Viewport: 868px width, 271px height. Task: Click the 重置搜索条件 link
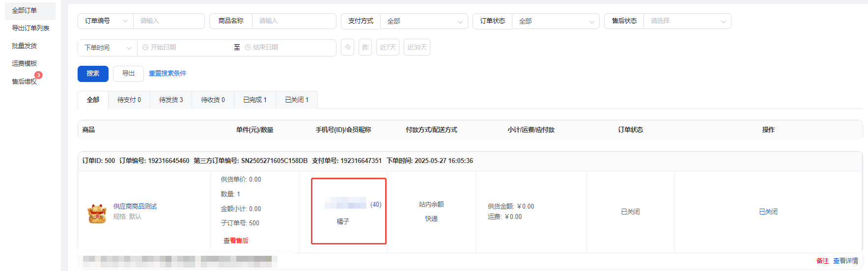tap(168, 74)
